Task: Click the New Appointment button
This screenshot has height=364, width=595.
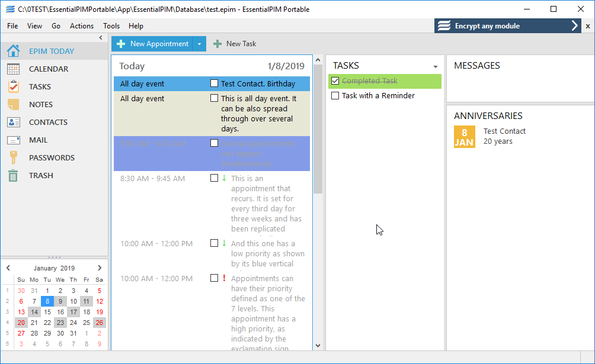Action: click(x=152, y=44)
